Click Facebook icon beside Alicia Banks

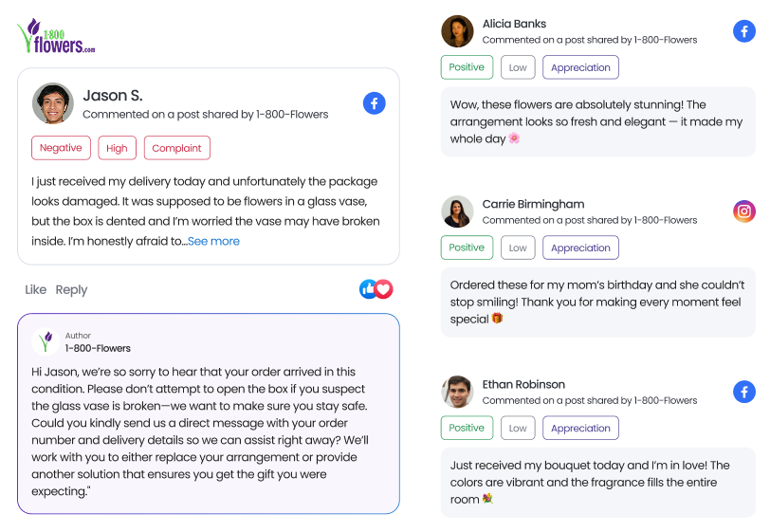click(744, 31)
